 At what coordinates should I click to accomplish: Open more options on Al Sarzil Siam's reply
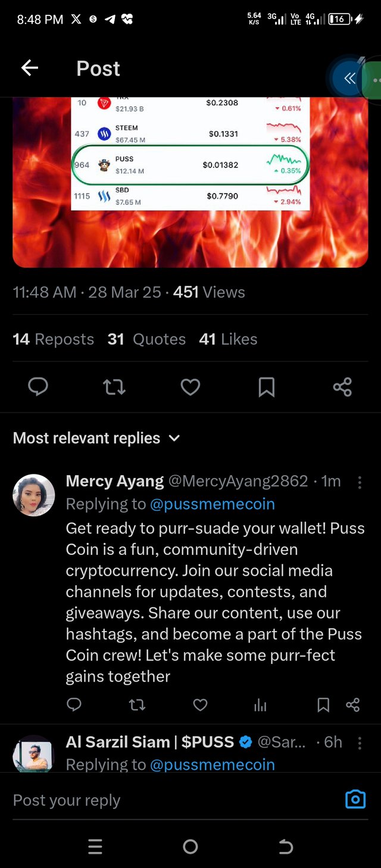(x=360, y=742)
